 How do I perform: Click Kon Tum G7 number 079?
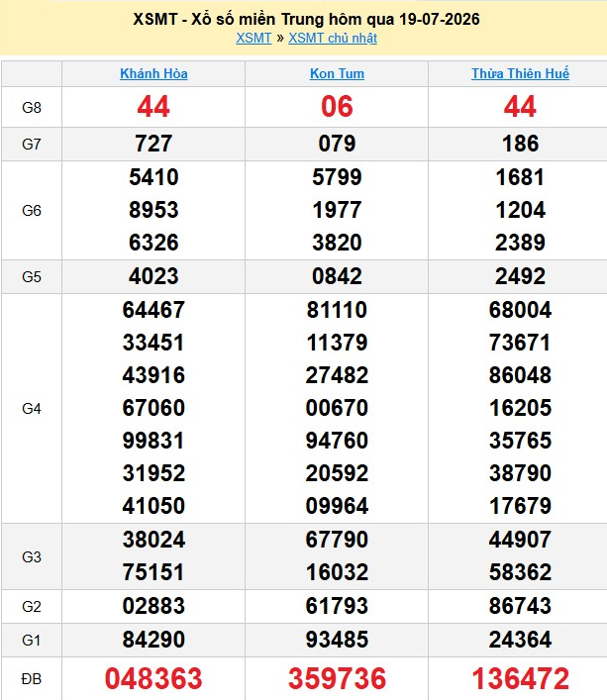click(x=337, y=144)
